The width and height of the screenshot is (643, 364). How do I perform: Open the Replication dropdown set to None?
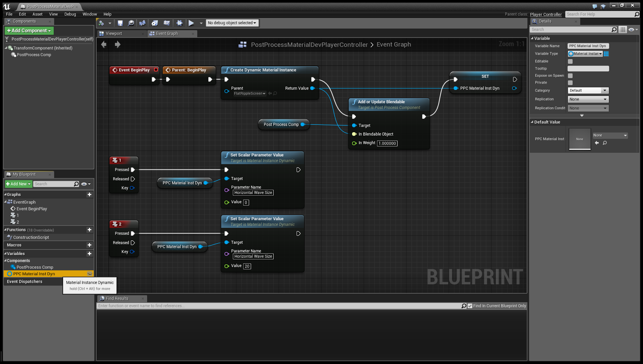tap(588, 99)
